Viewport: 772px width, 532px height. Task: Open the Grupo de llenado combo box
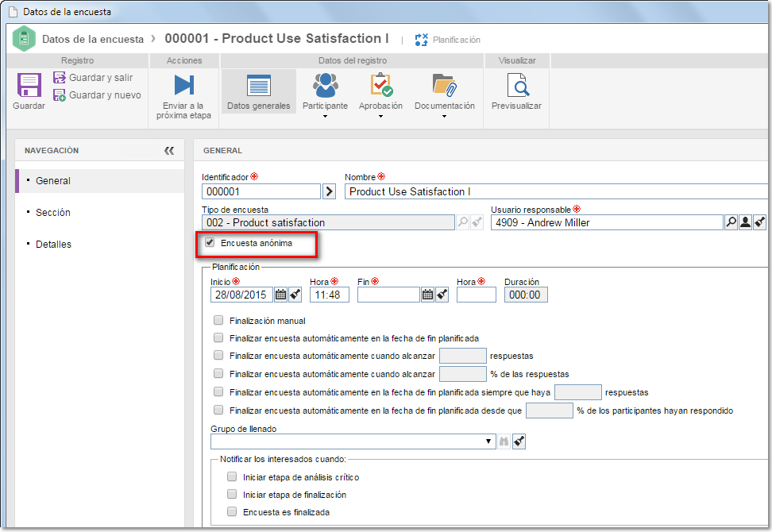click(x=353, y=441)
